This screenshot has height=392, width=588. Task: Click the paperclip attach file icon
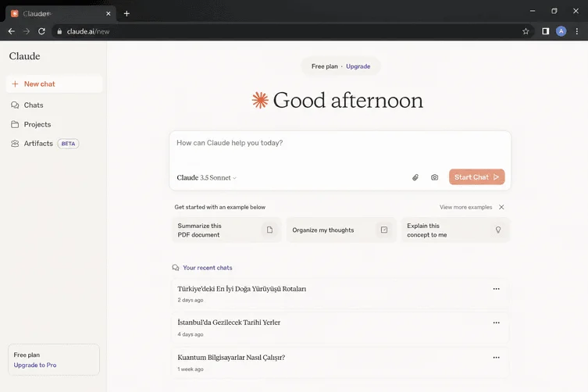tap(415, 177)
